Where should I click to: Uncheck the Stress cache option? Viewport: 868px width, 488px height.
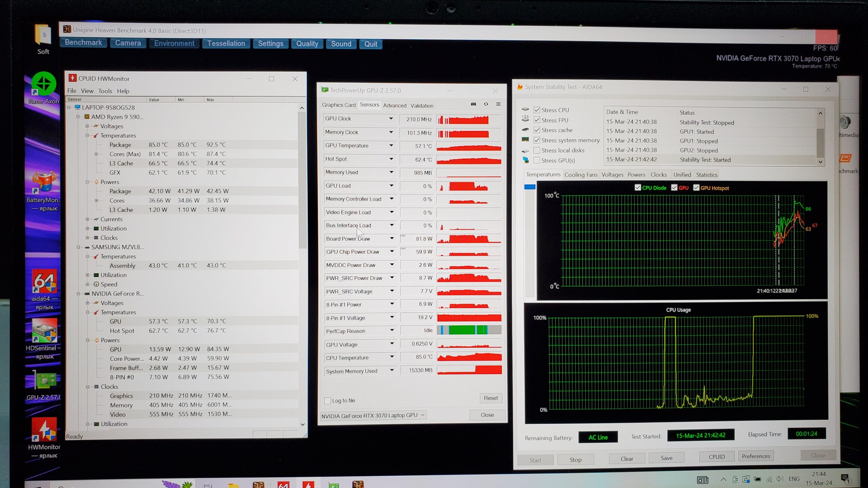[537, 130]
